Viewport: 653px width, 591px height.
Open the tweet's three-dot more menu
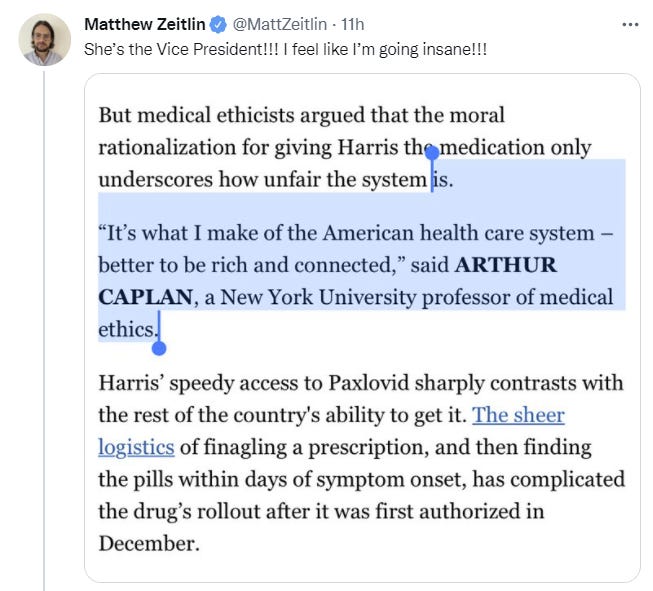[629, 24]
